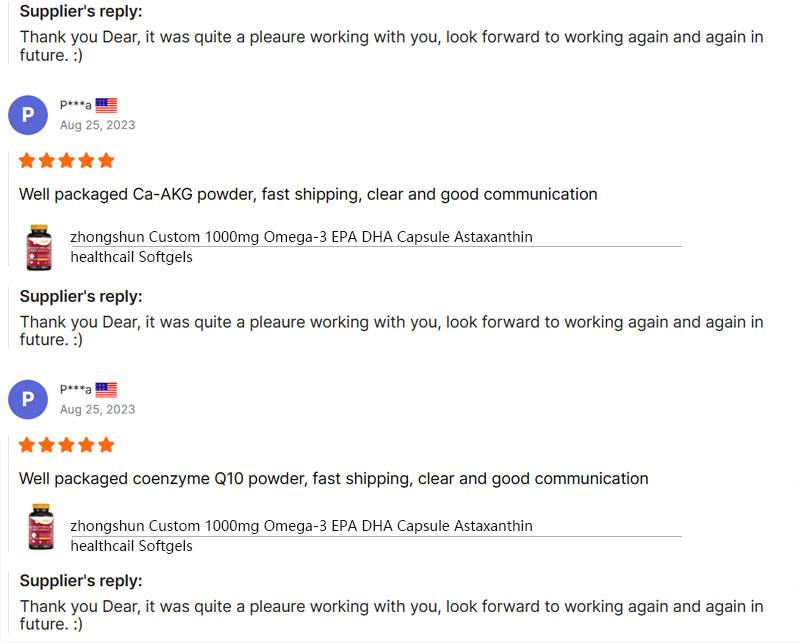
Task: Click 'healthcail Softgels' under the Ca-AKG review
Action: [x=131, y=257]
